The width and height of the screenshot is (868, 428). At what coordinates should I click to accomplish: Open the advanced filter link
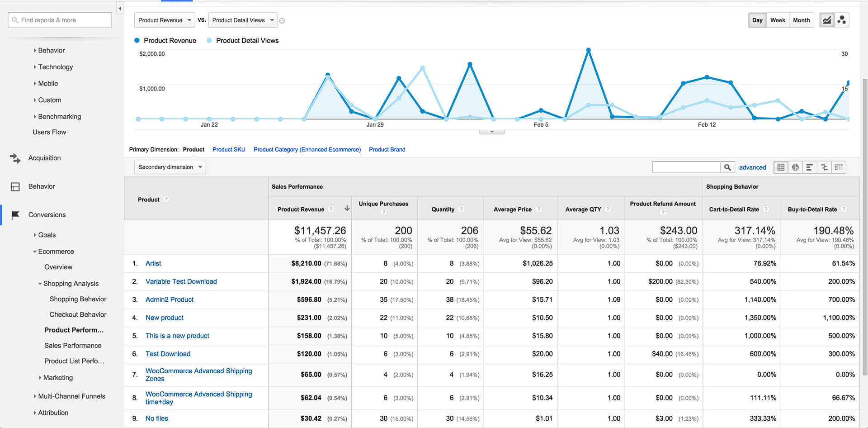click(x=752, y=167)
